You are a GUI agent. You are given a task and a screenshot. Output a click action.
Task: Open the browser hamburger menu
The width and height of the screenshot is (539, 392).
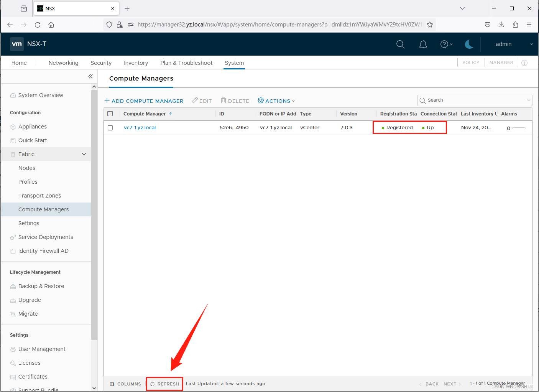click(x=529, y=25)
